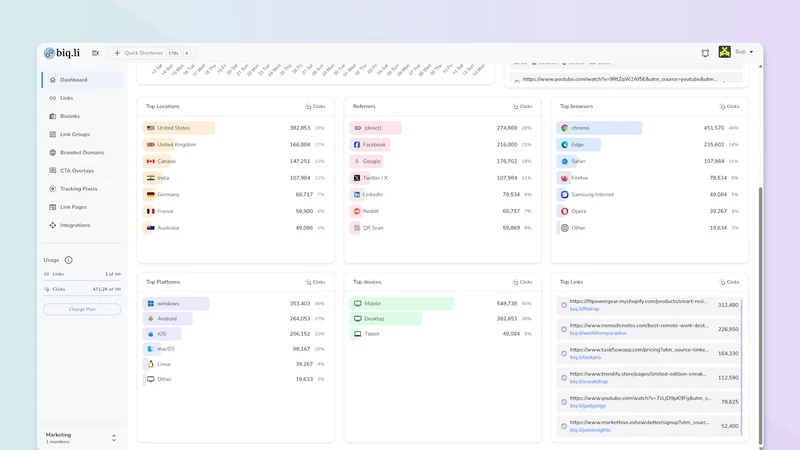This screenshot has height=450, width=800.
Task: Click the Tablet device icon
Action: tap(358, 334)
